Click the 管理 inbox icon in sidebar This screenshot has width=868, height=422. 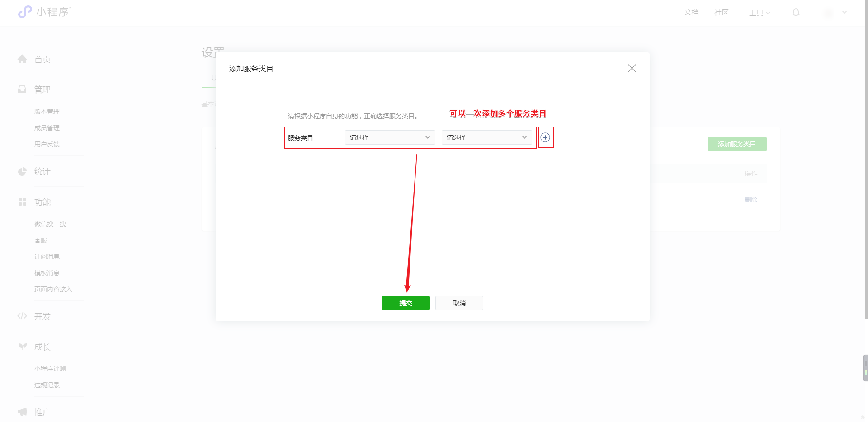22,89
